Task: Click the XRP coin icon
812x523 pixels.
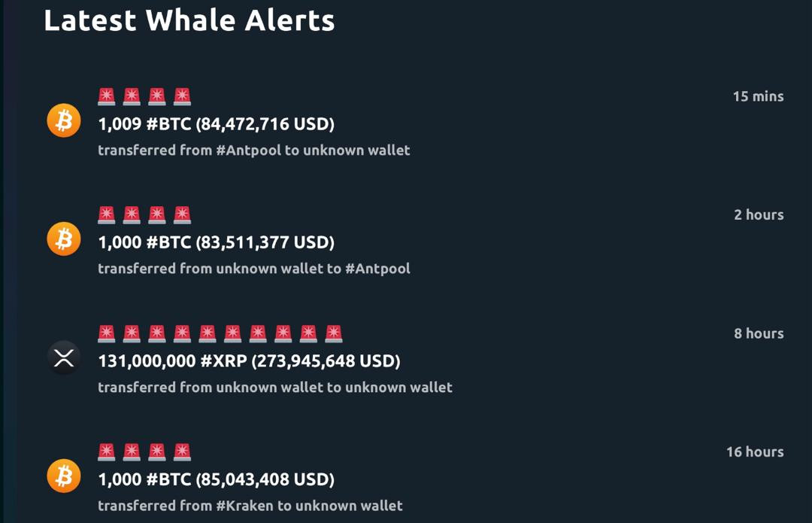Action: 64,357
